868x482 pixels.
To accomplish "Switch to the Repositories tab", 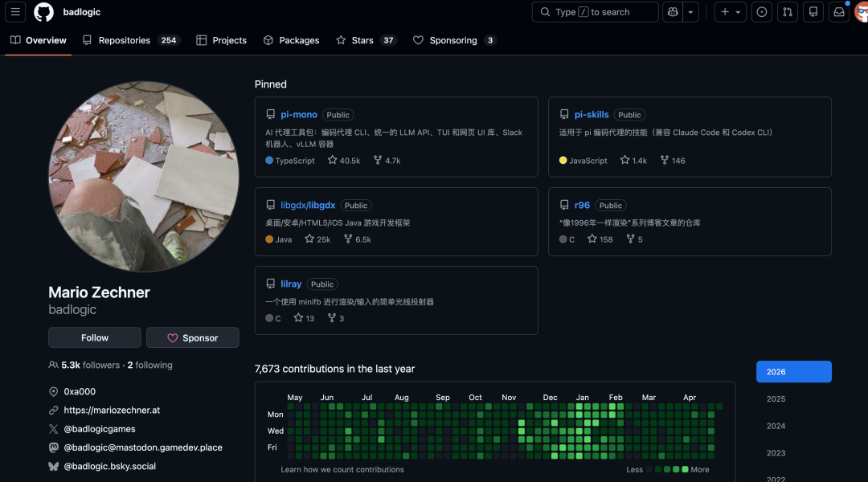I will tap(130, 40).
